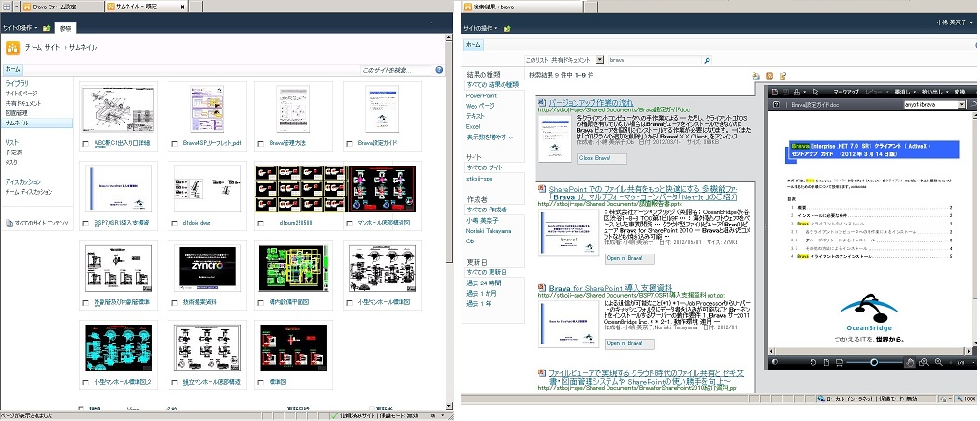
Task: Tick the checkbox for d1dojo_dwg
Action: point(174,224)
